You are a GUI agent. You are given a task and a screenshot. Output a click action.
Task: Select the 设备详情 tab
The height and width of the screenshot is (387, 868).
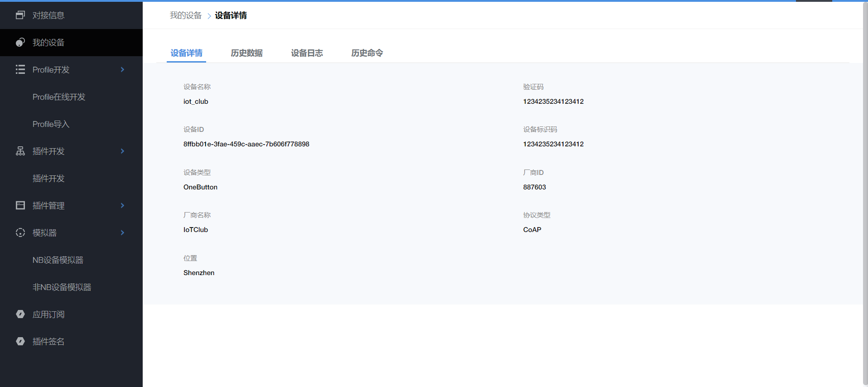click(186, 53)
